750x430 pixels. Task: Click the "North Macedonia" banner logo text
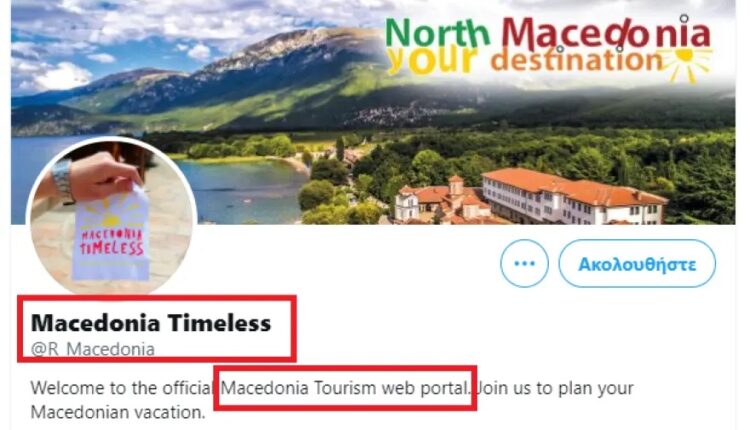[x=548, y=33]
